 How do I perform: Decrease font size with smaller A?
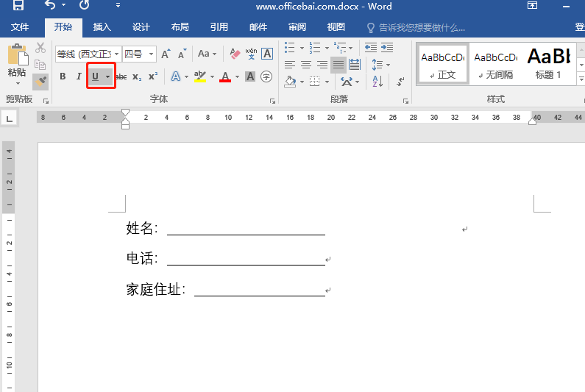click(x=182, y=54)
